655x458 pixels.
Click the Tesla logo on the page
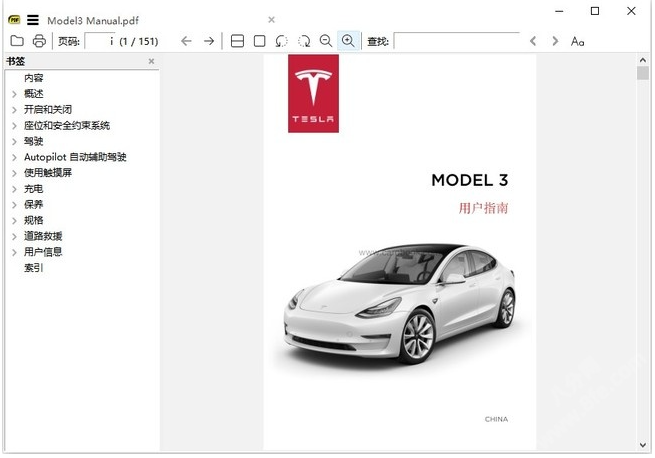pos(313,94)
